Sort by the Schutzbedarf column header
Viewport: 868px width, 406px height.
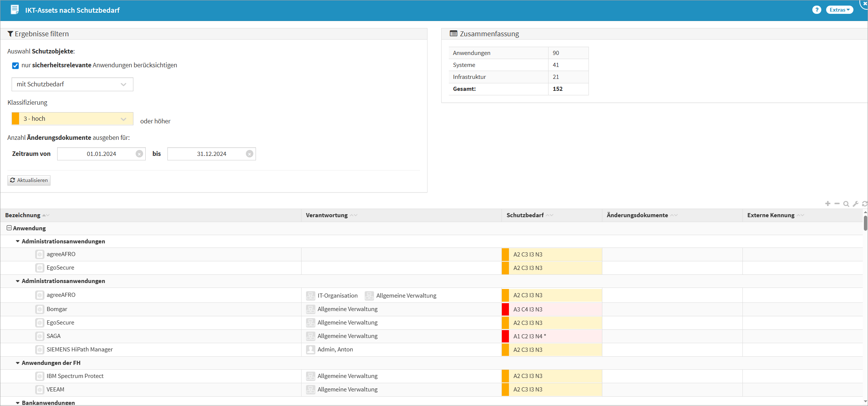tap(525, 215)
